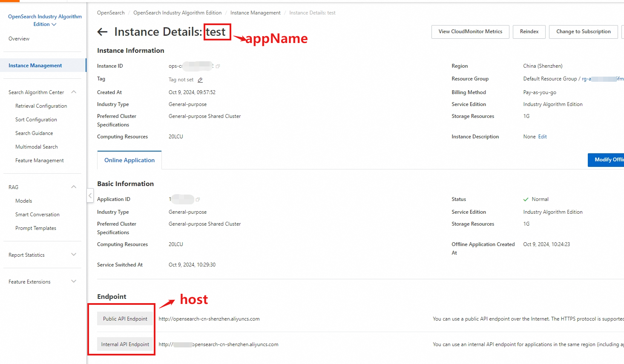The image size is (624, 364).
Task: Click the Reindex button
Action: (x=529, y=32)
